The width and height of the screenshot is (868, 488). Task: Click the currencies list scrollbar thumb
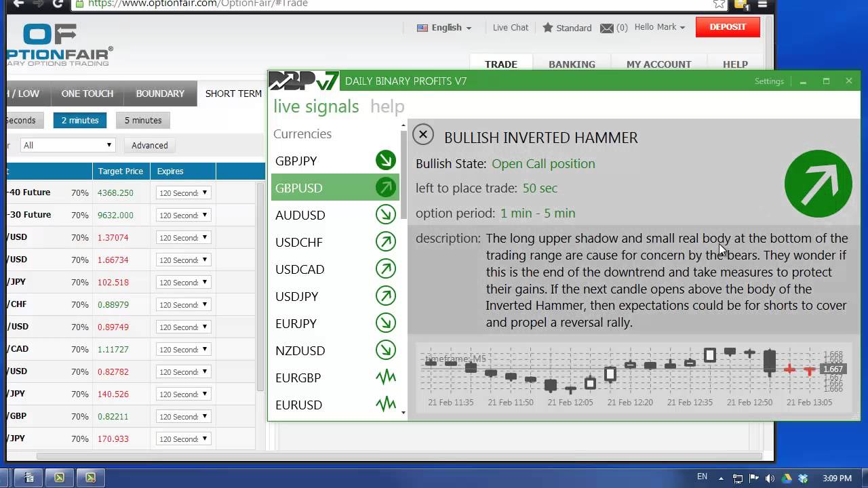pyautogui.click(x=404, y=175)
